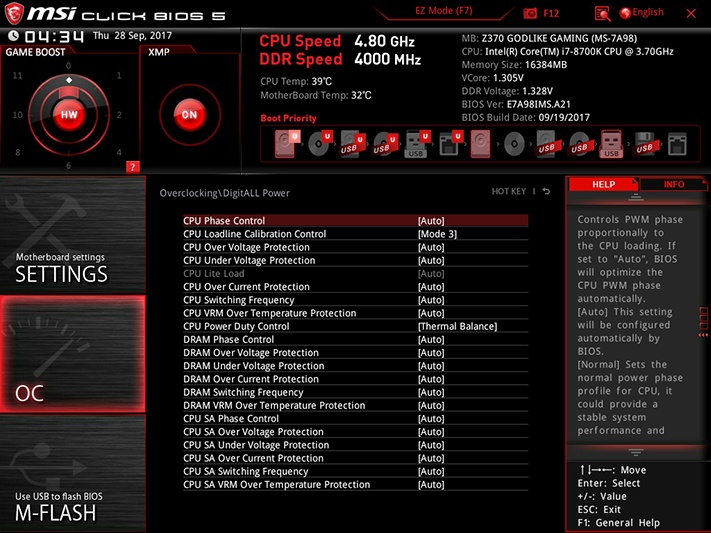Open the Game Boost question mark help
The height and width of the screenshot is (533, 711).
(x=132, y=167)
